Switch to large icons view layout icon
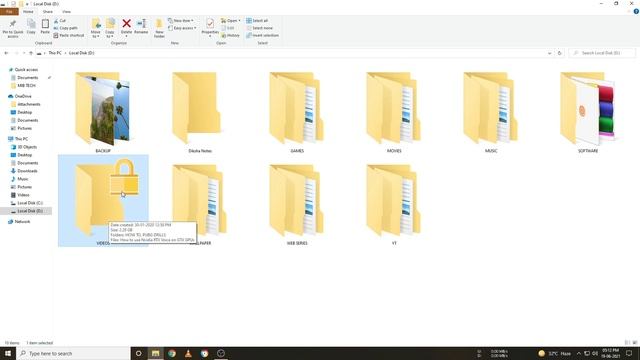Image resolution: width=640 pixels, height=360 pixels. 635,343
